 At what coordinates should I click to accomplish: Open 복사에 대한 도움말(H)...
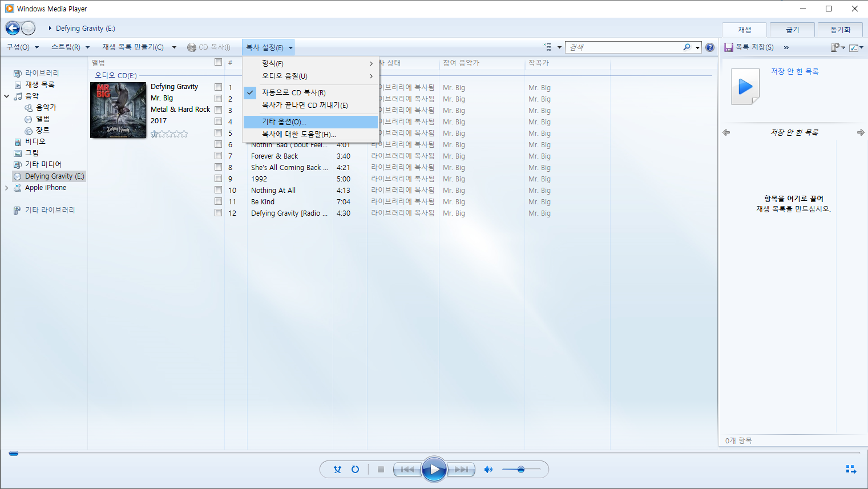(x=310, y=134)
